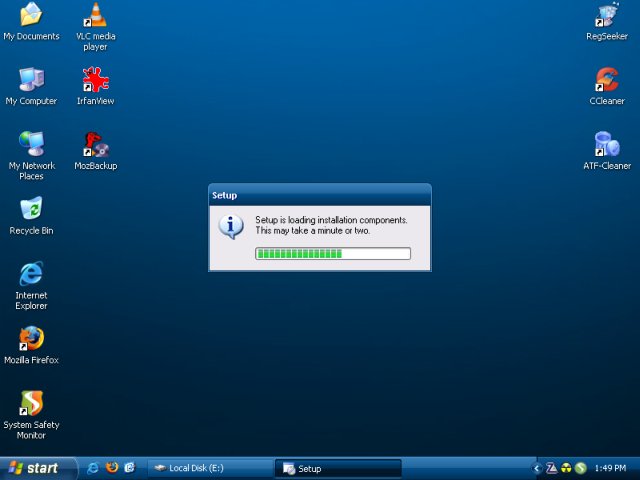The width and height of the screenshot is (640, 480).
Task: Open the My Documents folder icon
Action: [31, 15]
